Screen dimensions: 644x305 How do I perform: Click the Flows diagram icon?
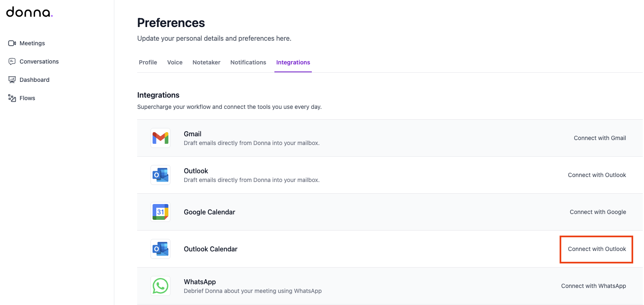[12, 98]
